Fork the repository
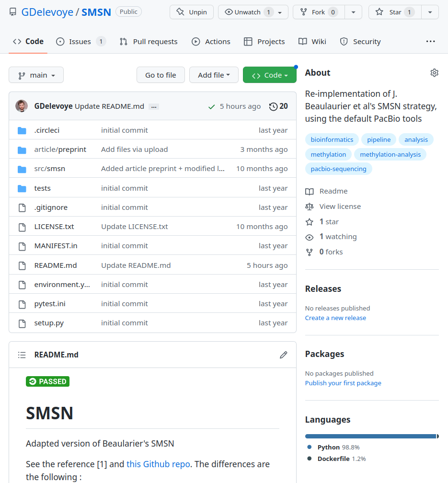Screen dimensions: 448x483 tap(319, 12)
